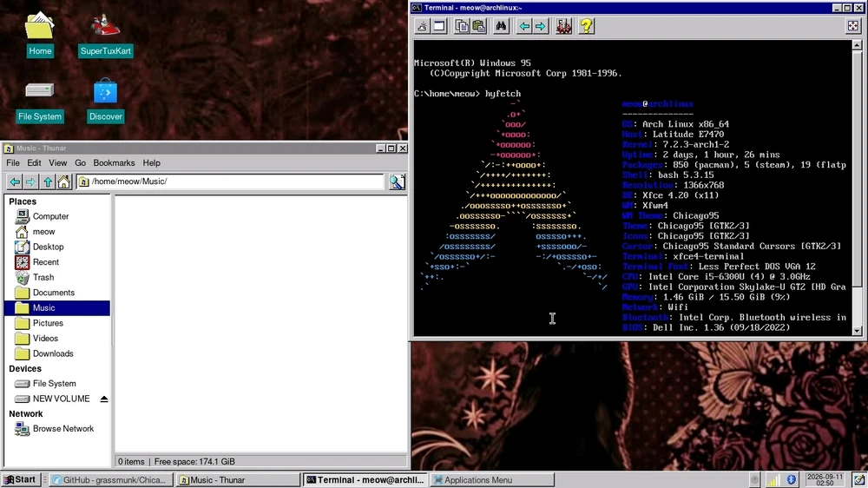Select Desktop in Places sidebar

57,247
